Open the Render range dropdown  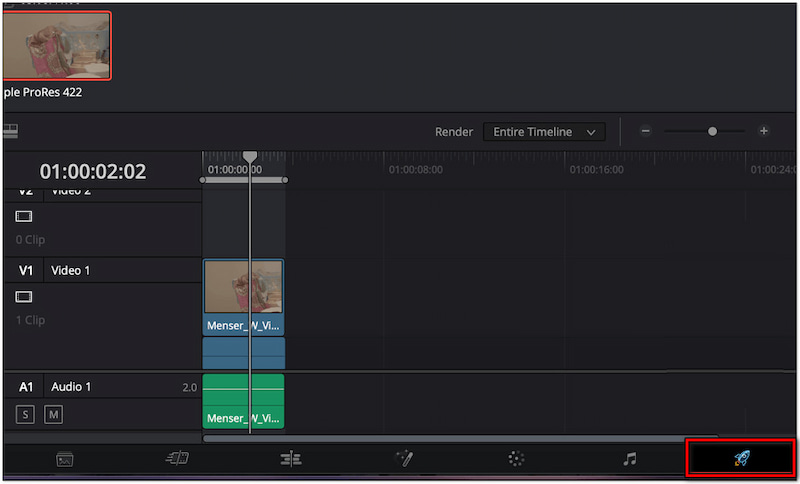[544, 132]
